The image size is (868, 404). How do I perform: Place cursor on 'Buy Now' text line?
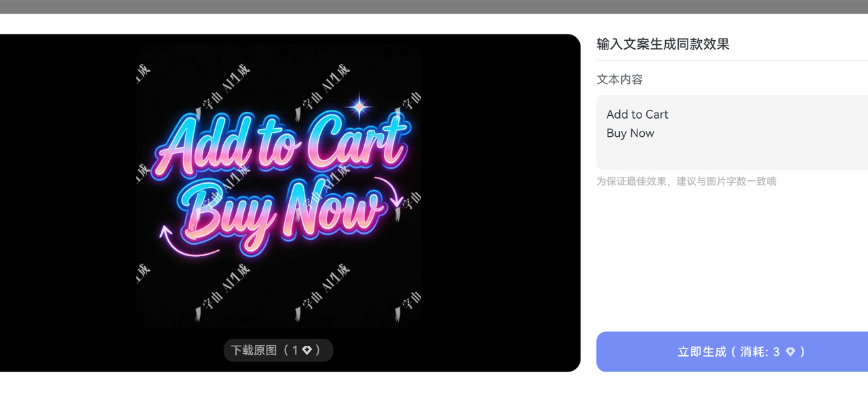[x=630, y=134]
